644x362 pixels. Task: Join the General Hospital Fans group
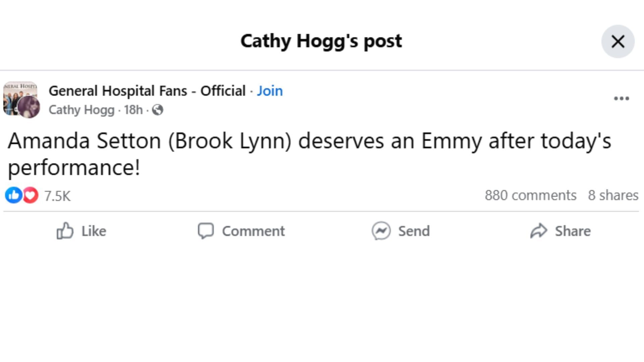[270, 91]
